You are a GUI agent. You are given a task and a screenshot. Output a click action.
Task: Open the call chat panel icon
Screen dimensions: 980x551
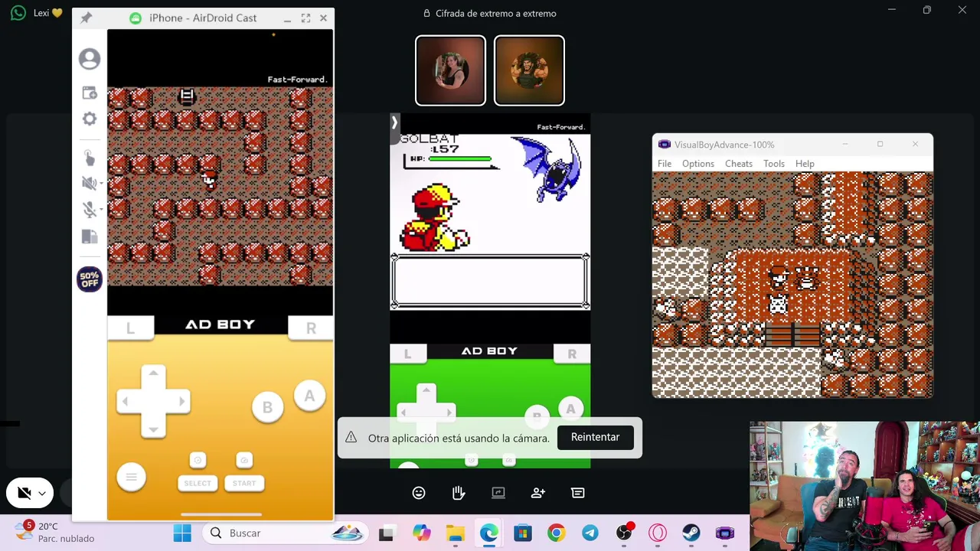(578, 493)
